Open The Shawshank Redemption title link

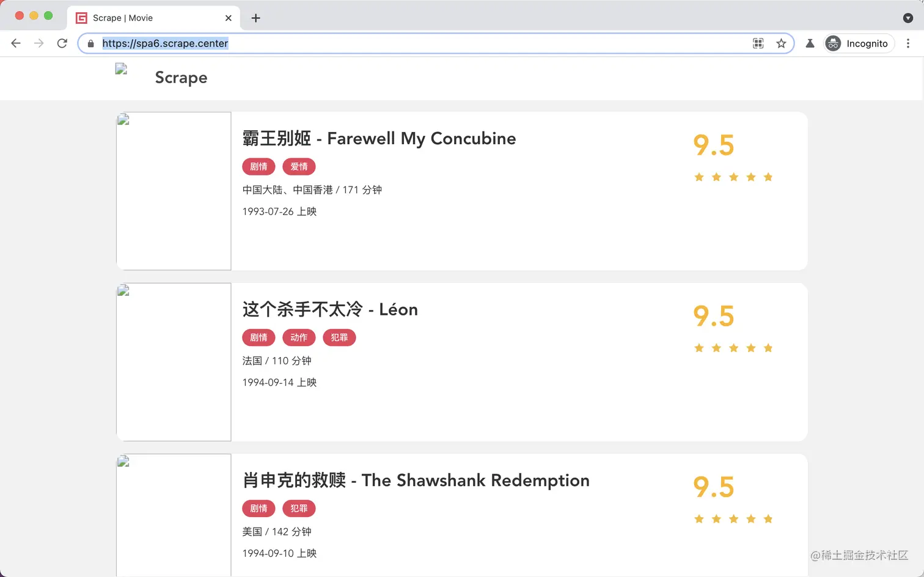pyautogui.click(x=416, y=480)
